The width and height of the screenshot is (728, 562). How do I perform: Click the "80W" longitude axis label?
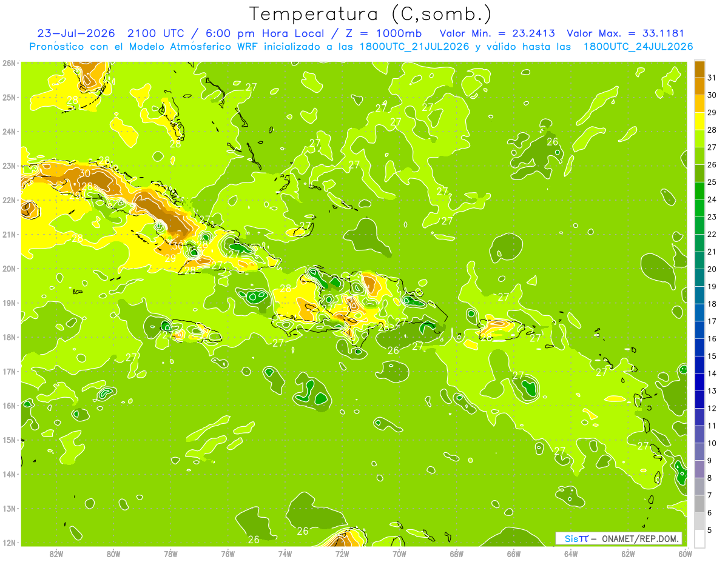point(113,554)
